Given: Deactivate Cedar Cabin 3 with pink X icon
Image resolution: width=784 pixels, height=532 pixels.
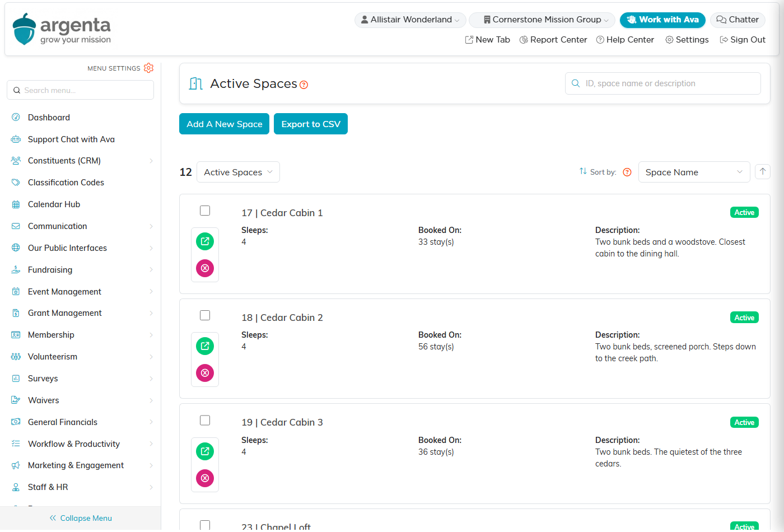Looking at the screenshot, I should (x=205, y=478).
